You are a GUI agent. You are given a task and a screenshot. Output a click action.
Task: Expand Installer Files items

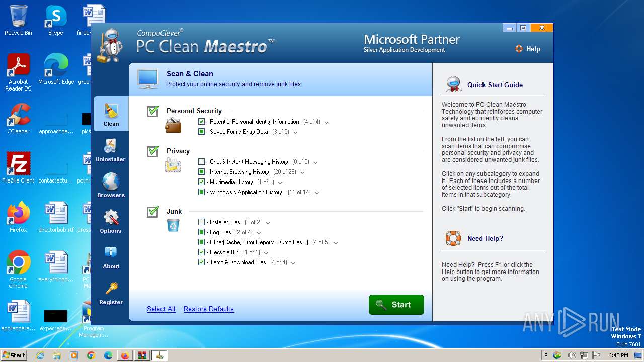[268, 223]
